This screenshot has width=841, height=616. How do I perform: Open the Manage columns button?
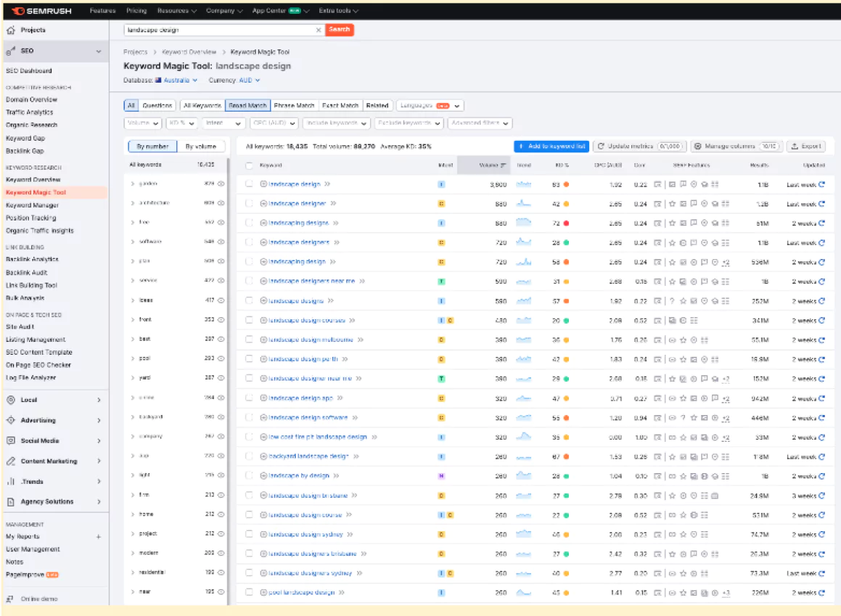click(737, 147)
